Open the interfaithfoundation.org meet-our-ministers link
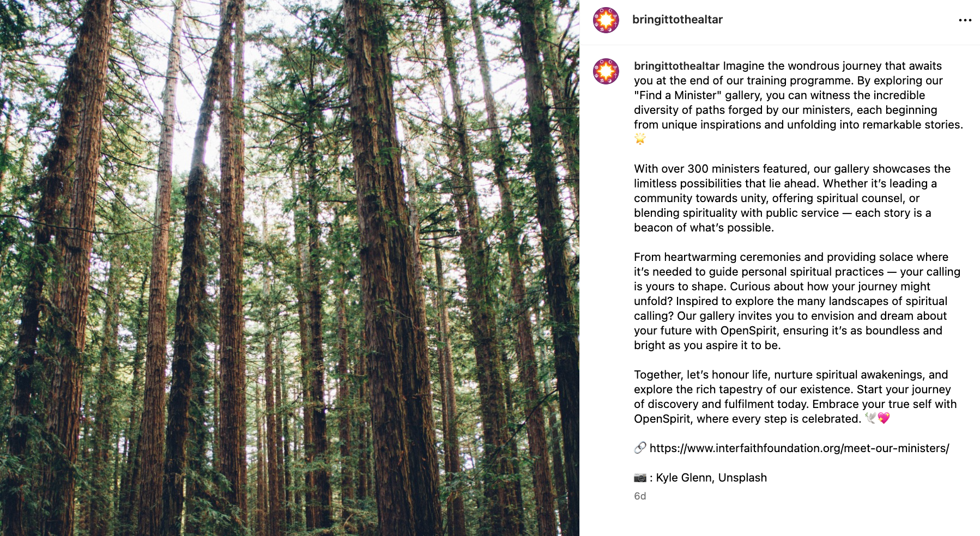This screenshot has height=536, width=980. coord(799,448)
